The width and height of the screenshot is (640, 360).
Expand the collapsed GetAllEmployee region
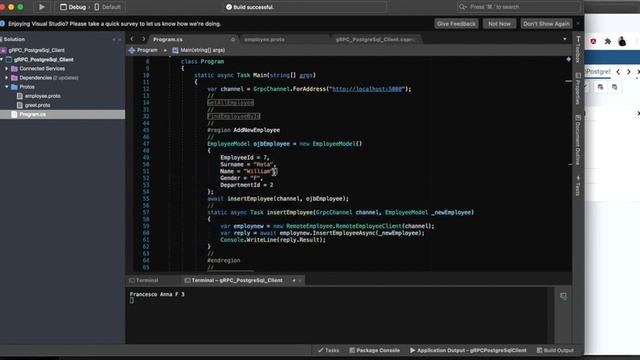[231, 102]
